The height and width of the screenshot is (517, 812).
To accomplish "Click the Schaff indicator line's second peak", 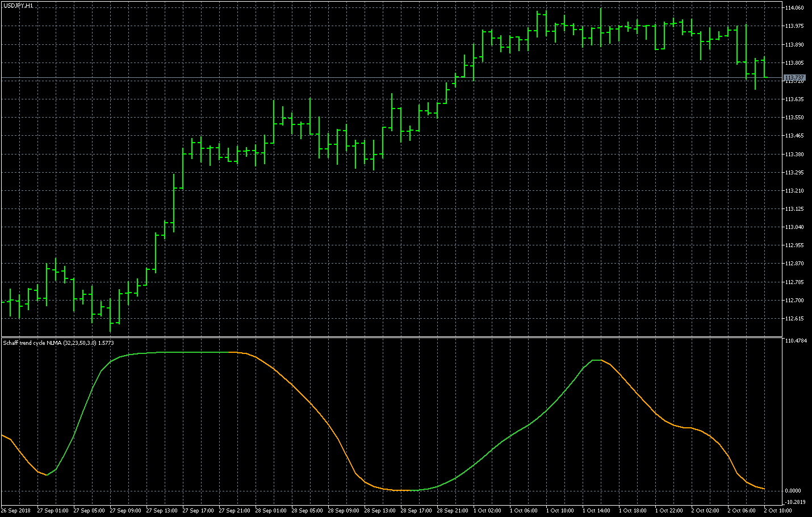I will pyautogui.click(x=596, y=360).
